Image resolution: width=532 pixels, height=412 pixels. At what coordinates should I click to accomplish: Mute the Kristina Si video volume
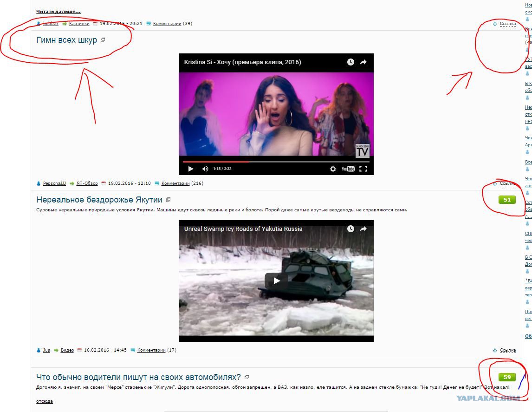pyautogui.click(x=205, y=169)
